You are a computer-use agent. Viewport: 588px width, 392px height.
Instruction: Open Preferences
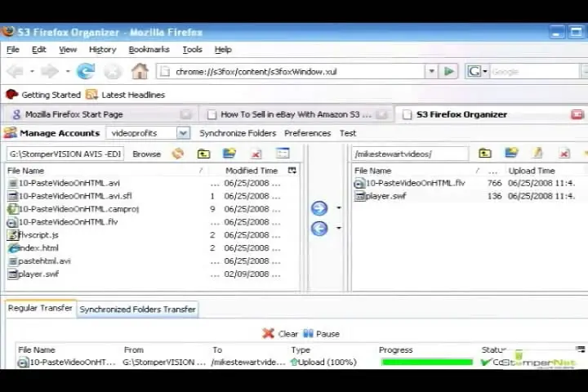pos(308,133)
